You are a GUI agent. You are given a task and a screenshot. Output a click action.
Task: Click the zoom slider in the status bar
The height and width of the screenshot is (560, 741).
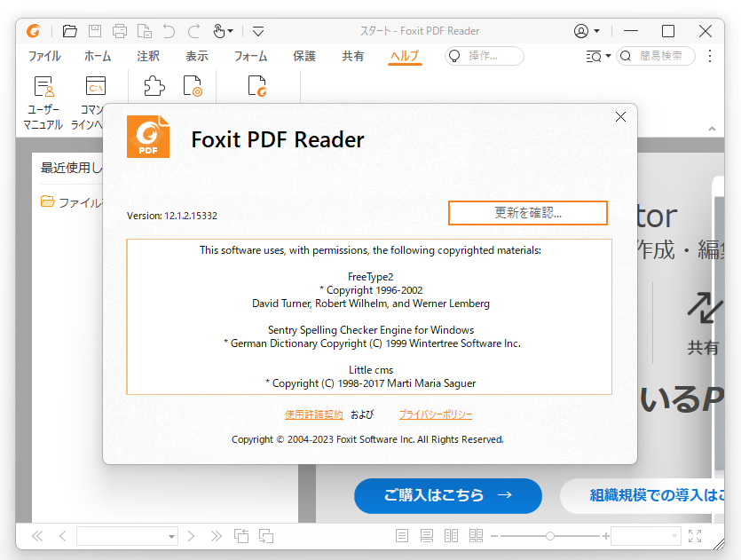(550, 536)
